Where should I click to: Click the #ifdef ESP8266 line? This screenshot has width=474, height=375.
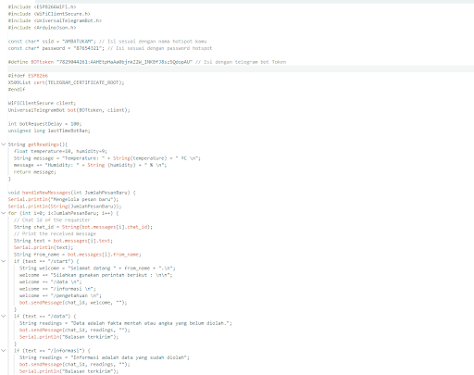click(28, 76)
